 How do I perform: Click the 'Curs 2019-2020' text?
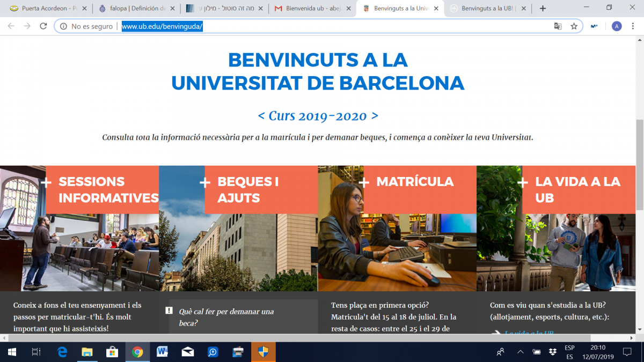pos(318,115)
